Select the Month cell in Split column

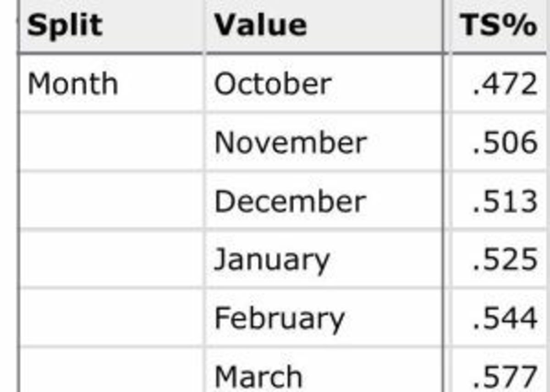[73, 84]
